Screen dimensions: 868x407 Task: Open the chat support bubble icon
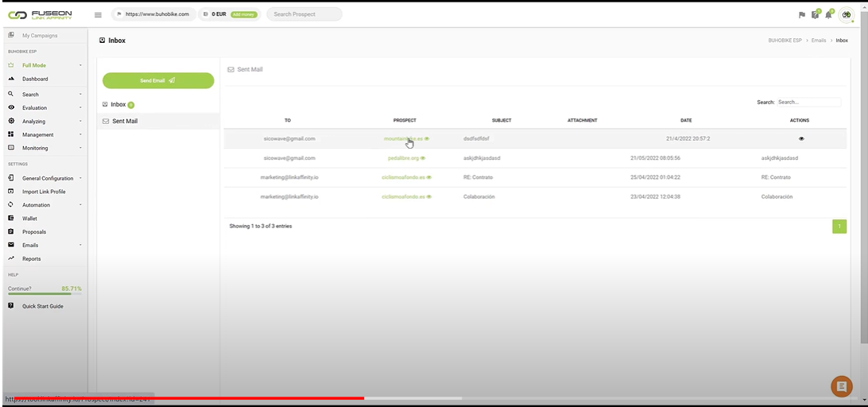[841, 386]
